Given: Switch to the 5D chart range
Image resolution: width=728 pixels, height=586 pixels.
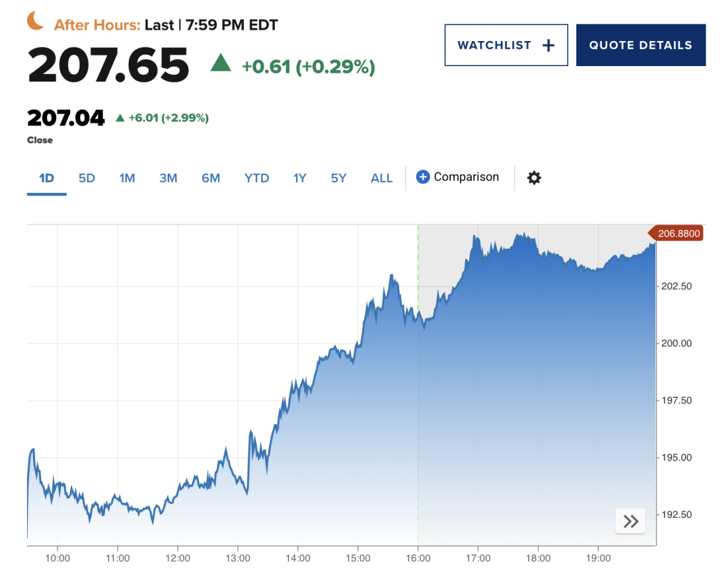Looking at the screenshot, I should pos(86,178).
